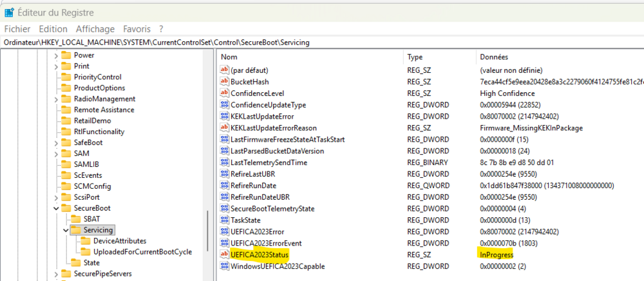
Task: Expand the ScsiPort key
Action: click(x=56, y=197)
